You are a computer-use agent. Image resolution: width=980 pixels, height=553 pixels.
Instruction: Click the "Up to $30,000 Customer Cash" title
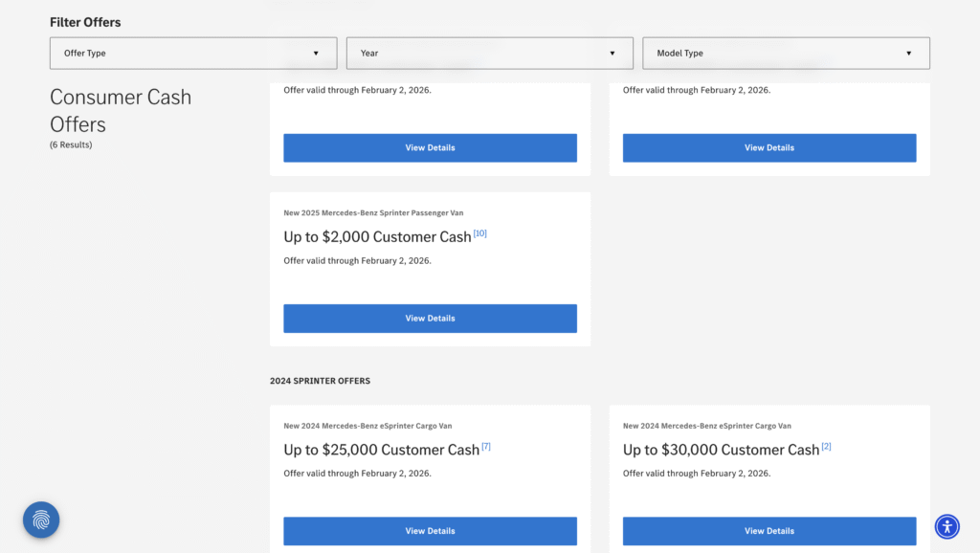[721, 450]
